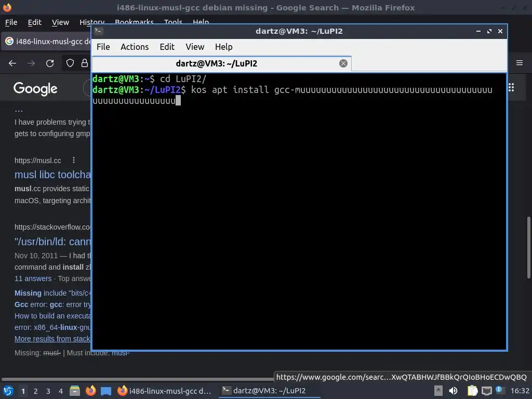532x399 pixels.
Task: Open the Missing include "bits/c+" sublink
Action: pos(52,293)
